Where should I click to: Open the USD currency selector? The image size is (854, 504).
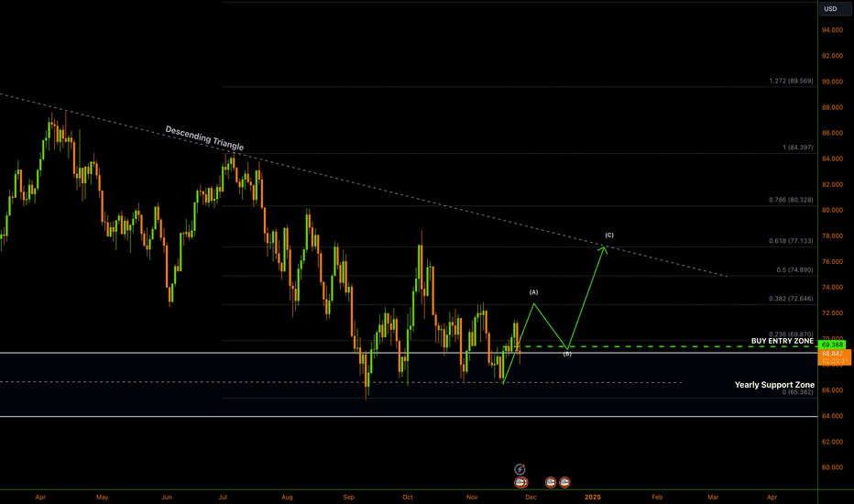click(835, 9)
